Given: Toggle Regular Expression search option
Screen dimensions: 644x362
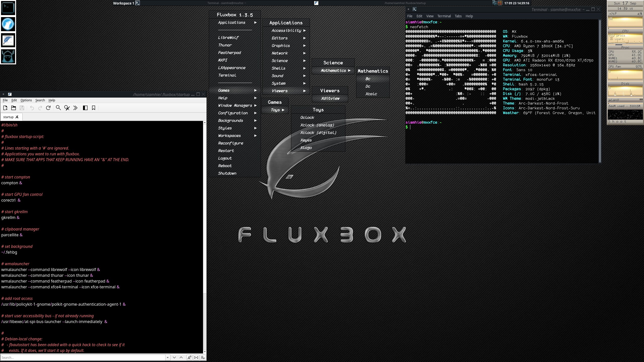Looking at the screenshot, I should pyautogui.click(x=203, y=357).
